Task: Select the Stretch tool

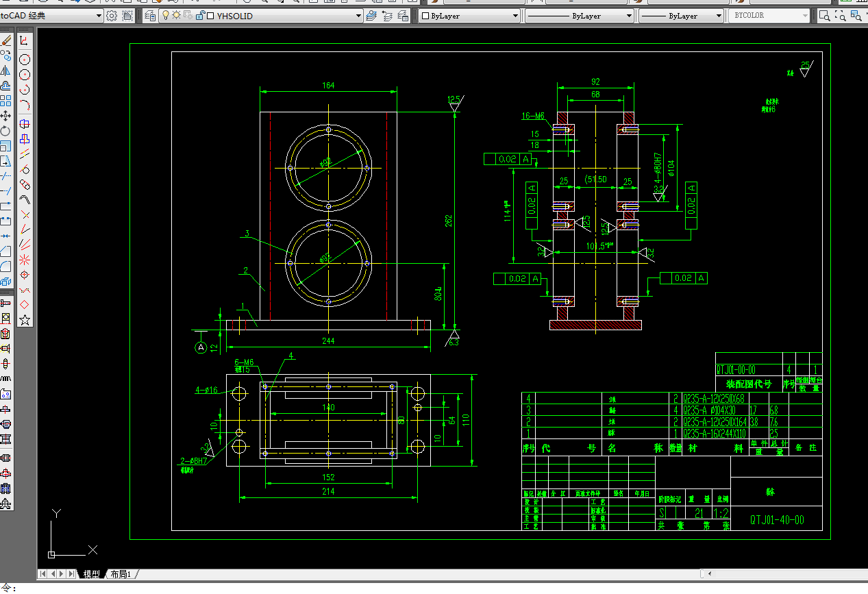Action: [5, 161]
